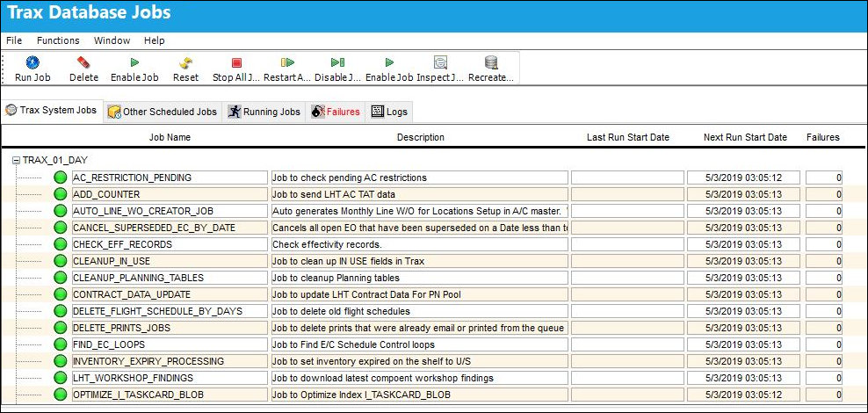Viewport: 868px width, 413px height.
Task: Click the Next Run Start Date header
Action: (x=745, y=137)
